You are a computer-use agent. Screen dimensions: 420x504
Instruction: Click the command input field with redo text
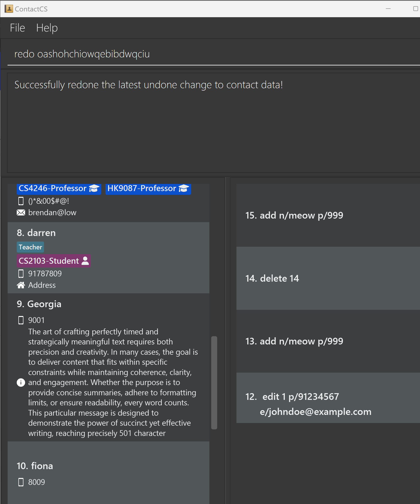pyautogui.click(x=213, y=54)
